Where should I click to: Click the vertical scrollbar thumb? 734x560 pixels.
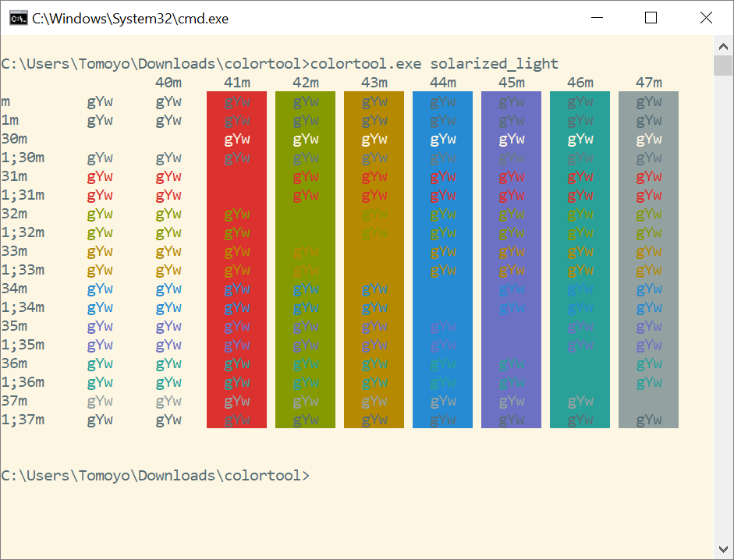pos(723,66)
